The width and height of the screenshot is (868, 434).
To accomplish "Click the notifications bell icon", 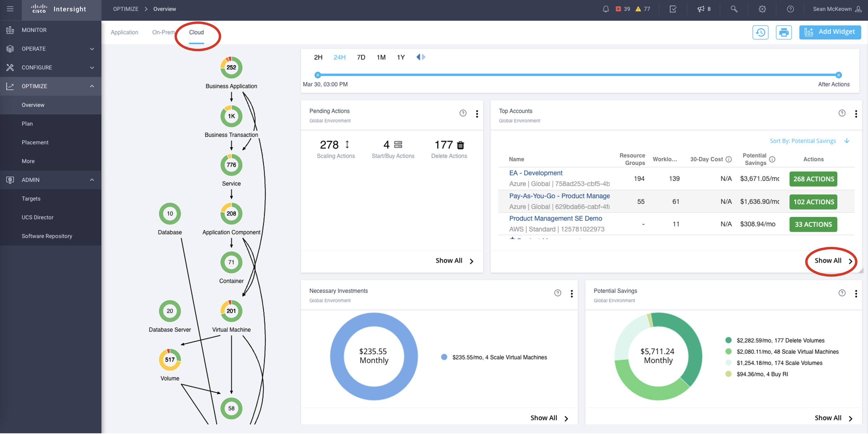I will 606,9.
